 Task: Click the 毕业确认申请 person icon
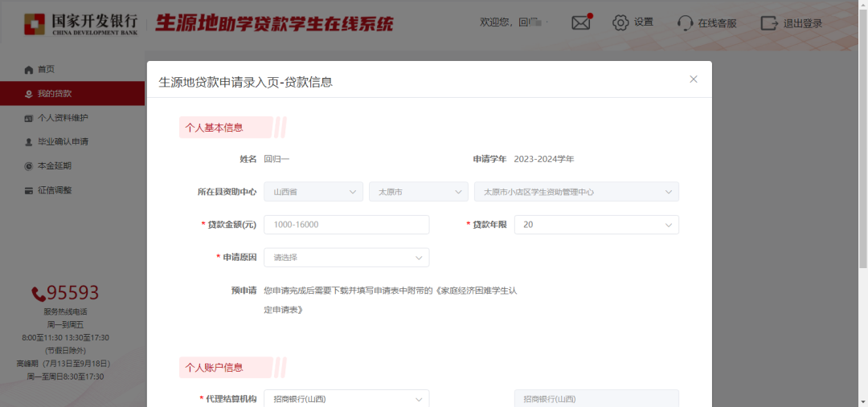[x=29, y=142]
